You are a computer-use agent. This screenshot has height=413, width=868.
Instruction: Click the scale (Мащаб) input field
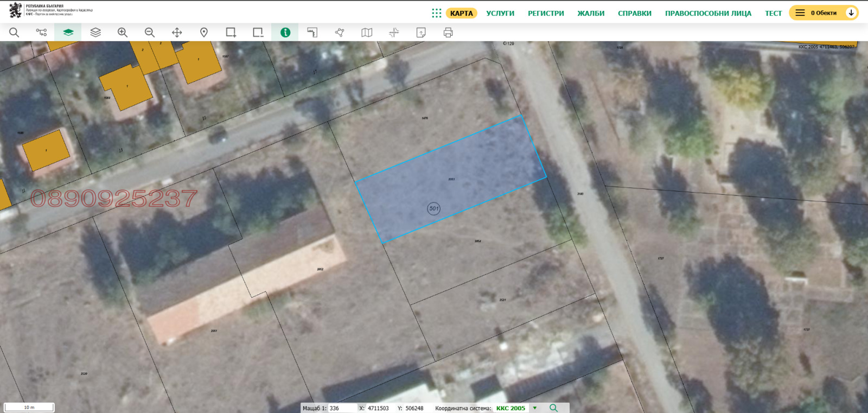(342, 408)
